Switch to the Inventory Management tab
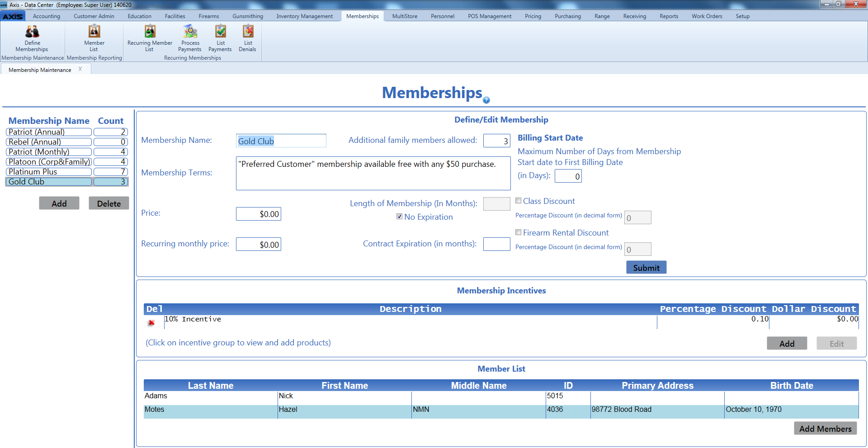This screenshot has height=448, width=868. pyautogui.click(x=305, y=16)
